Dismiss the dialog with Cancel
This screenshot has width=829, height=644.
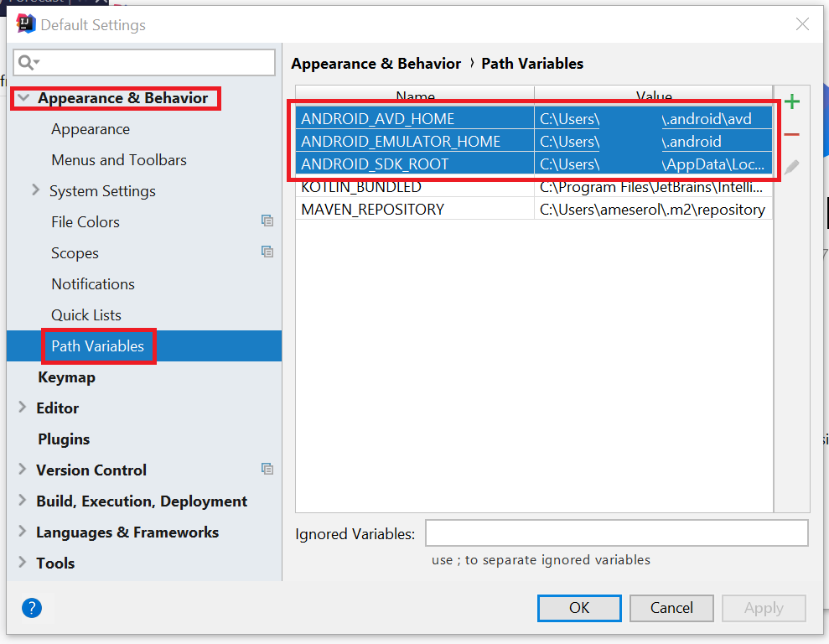[x=671, y=608]
